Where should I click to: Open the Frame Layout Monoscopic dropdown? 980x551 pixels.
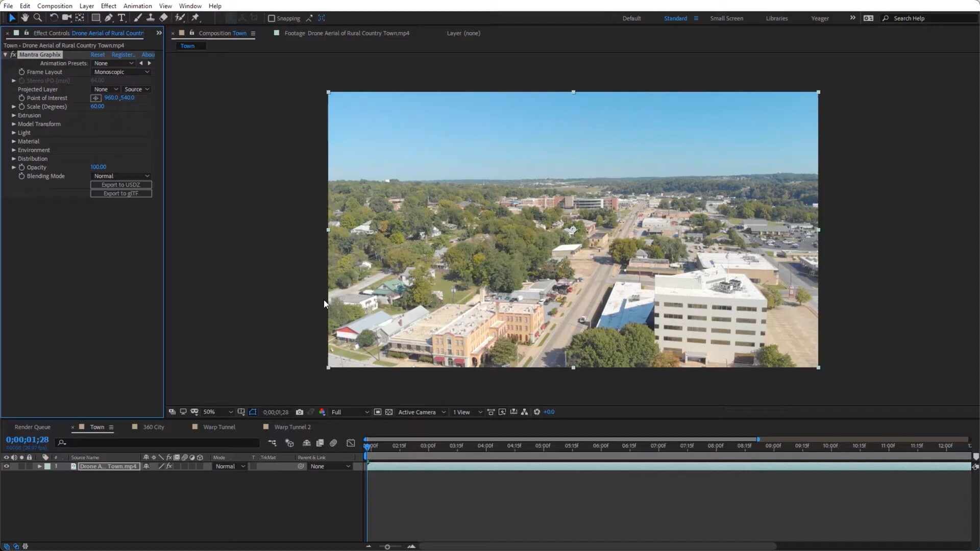click(121, 72)
